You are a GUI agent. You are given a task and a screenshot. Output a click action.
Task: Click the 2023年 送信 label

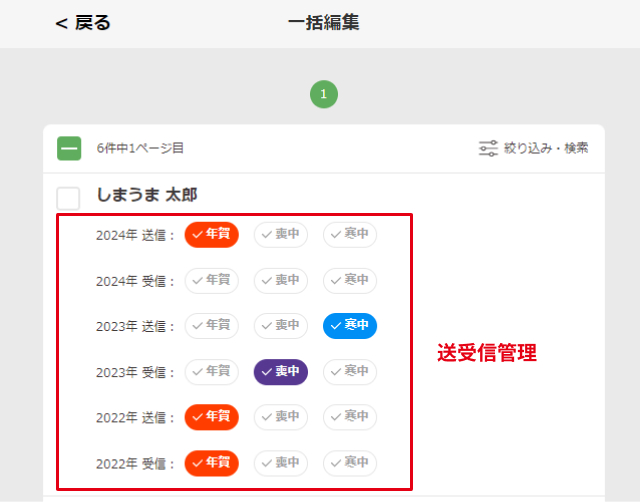[135, 327]
